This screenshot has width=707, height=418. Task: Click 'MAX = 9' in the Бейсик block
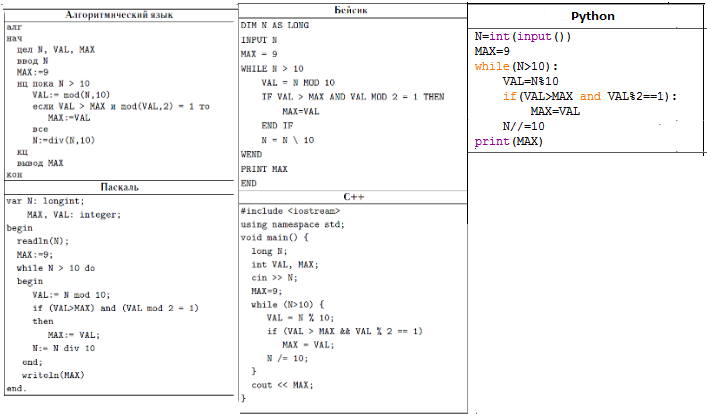tap(259, 54)
